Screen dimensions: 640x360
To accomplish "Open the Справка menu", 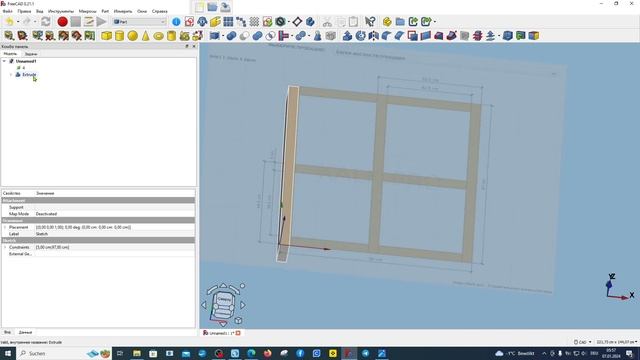I will pyautogui.click(x=160, y=11).
